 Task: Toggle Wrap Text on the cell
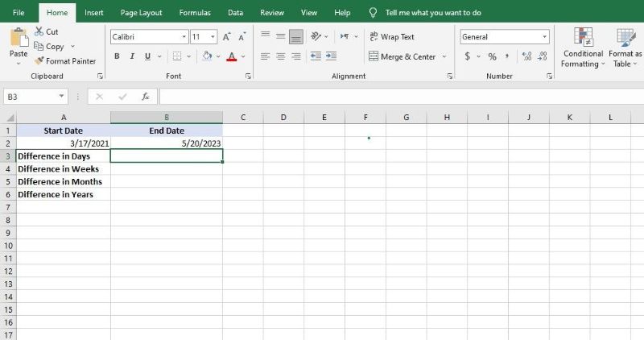coord(391,37)
